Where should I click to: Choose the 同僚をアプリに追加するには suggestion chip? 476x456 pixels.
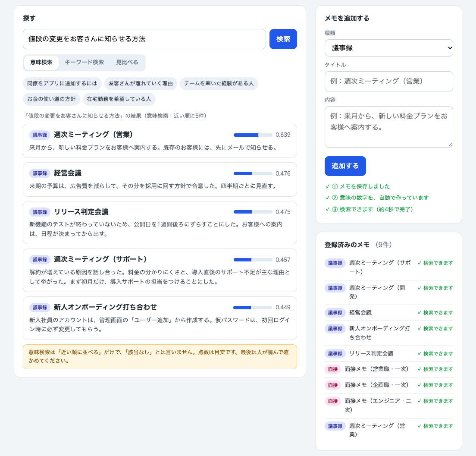[62, 83]
